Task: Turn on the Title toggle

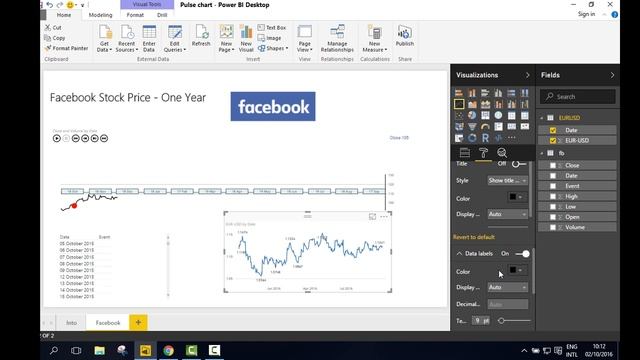Action: coord(519,164)
